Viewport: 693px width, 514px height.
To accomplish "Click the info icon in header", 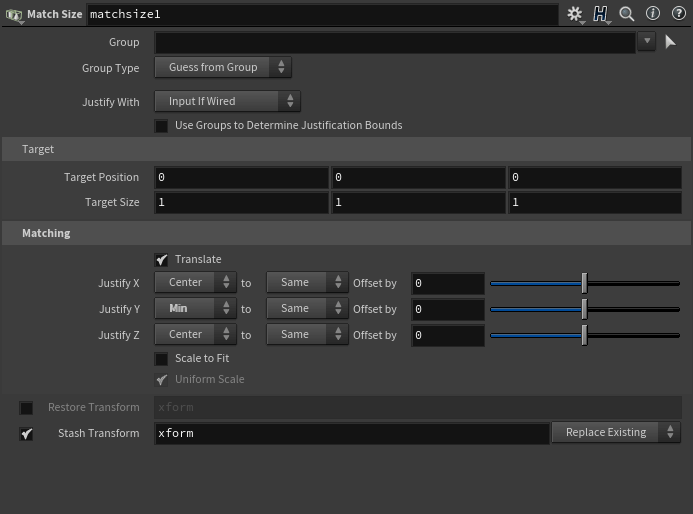I will (x=653, y=14).
